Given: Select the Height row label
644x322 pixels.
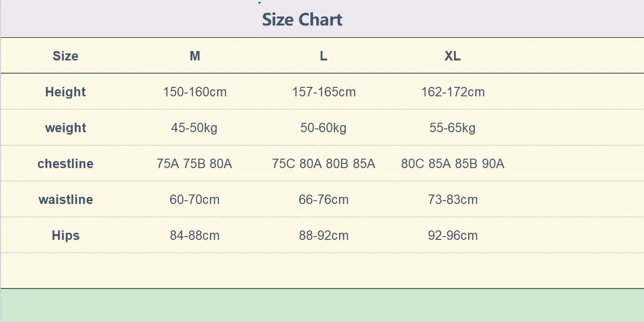Looking at the screenshot, I should click(x=65, y=92).
